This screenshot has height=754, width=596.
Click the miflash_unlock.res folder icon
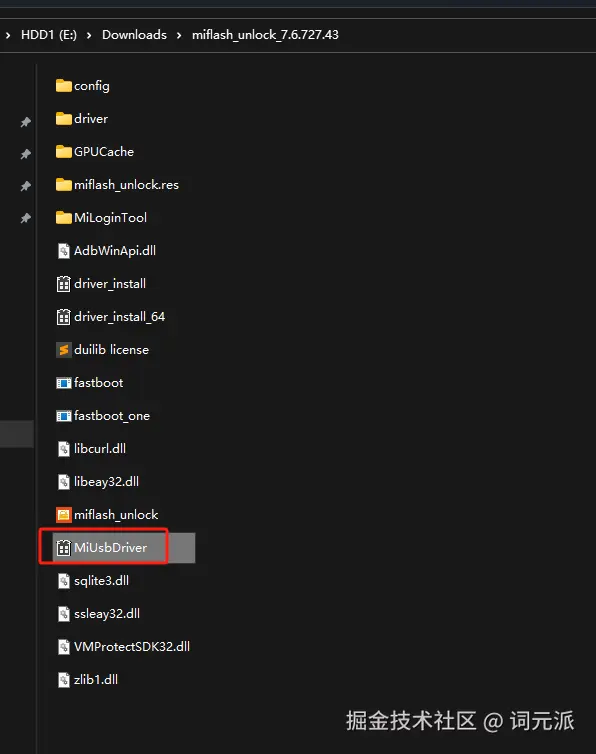coord(63,185)
